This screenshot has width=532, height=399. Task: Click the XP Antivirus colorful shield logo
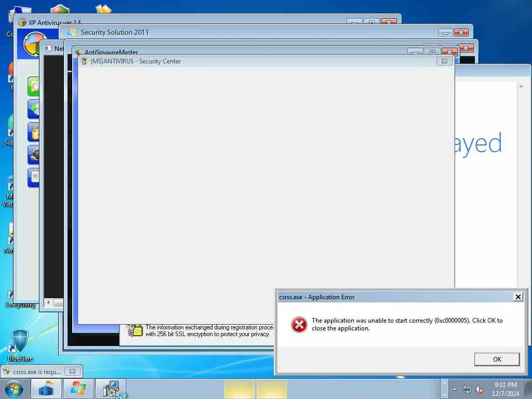point(35,44)
